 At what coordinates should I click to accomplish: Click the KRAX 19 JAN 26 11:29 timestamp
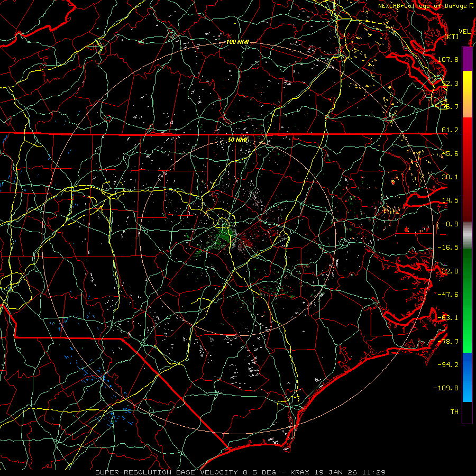coord(338,472)
